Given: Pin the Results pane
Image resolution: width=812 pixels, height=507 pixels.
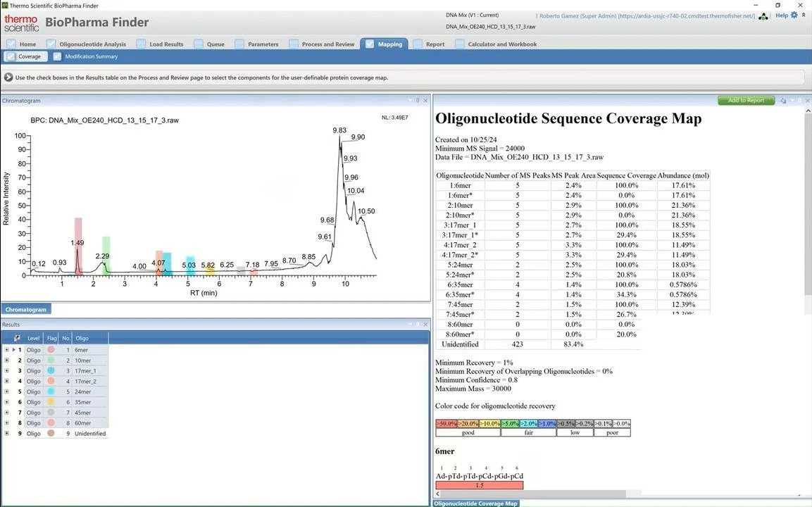Looking at the screenshot, I should coord(418,324).
